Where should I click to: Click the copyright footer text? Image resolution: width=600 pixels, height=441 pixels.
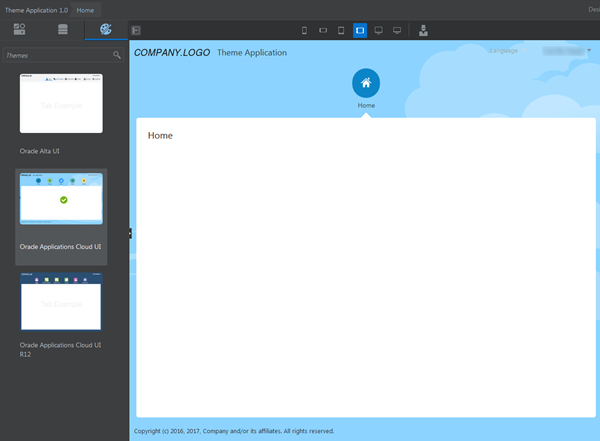coord(234,431)
